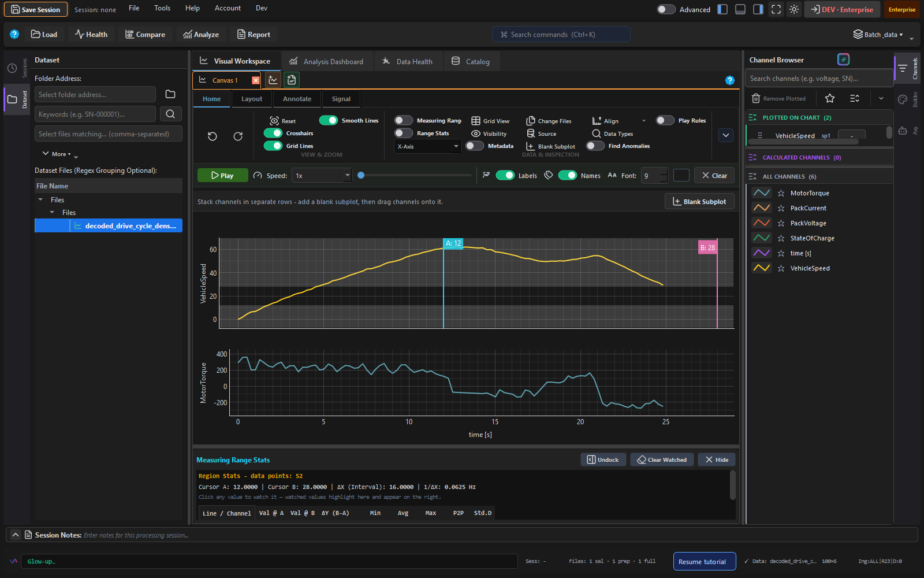
Task: Open the Load dataset tool
Action: [44, 34]
